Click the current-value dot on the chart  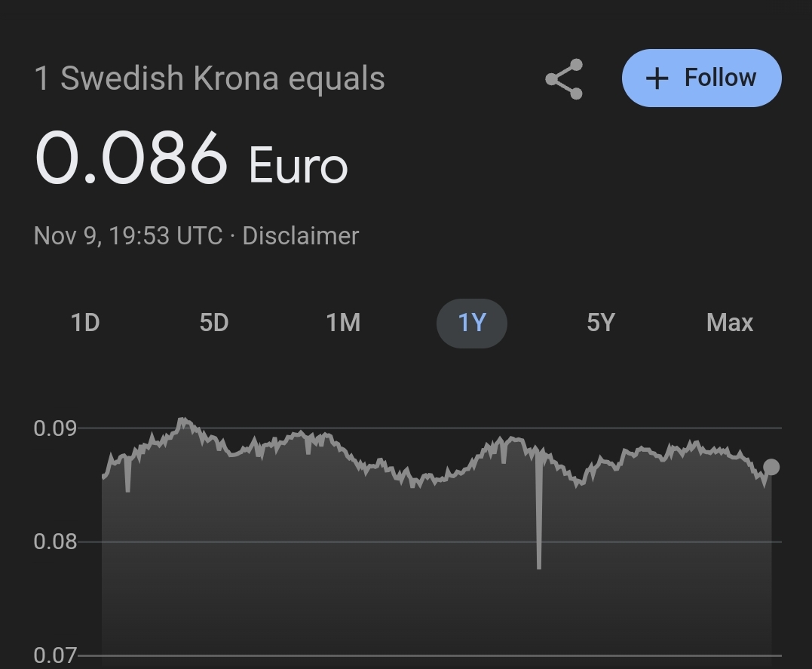[771, 468]
